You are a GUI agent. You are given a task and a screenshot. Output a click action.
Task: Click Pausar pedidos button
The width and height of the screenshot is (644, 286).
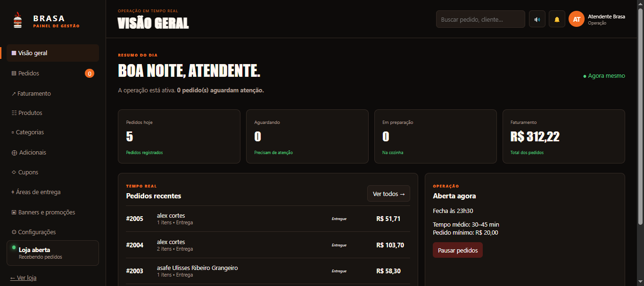coord(457,250)
